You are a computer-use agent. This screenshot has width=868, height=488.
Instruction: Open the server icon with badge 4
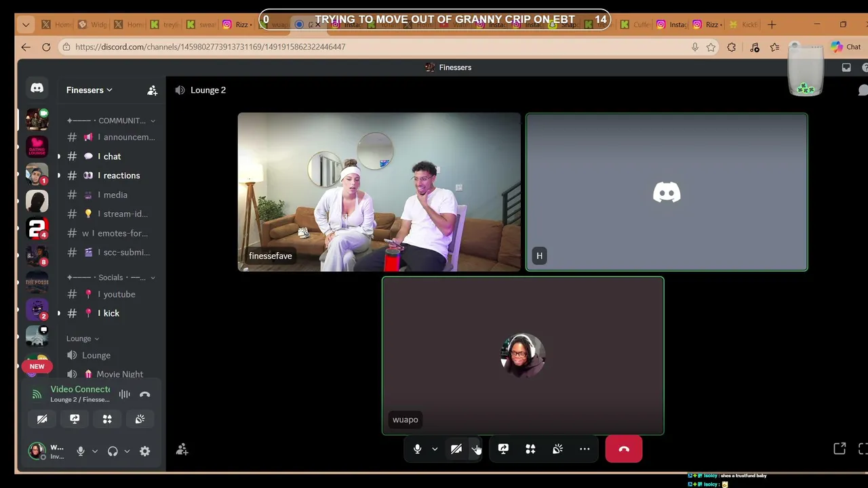37,228
